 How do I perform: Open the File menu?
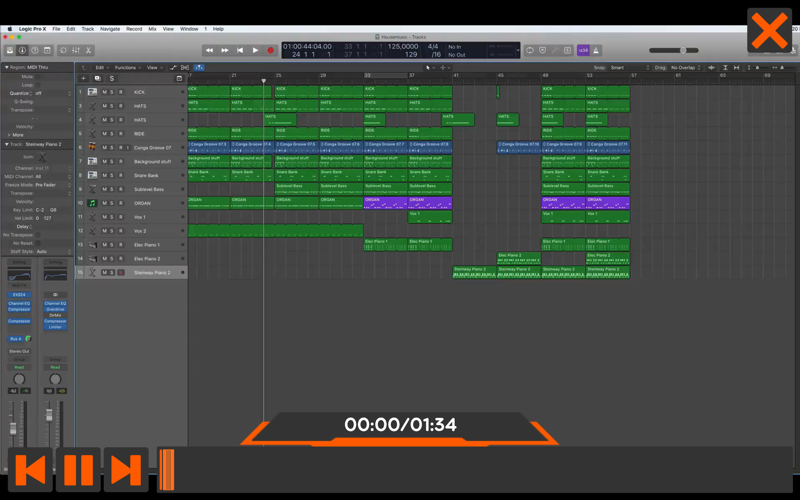(56, 29)
